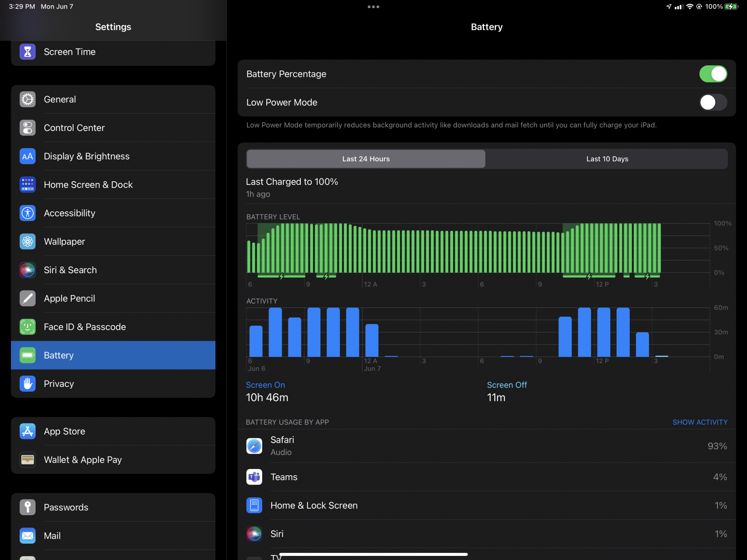Tap the General gear icon
The image size is (747, 560).
[28, 99]
